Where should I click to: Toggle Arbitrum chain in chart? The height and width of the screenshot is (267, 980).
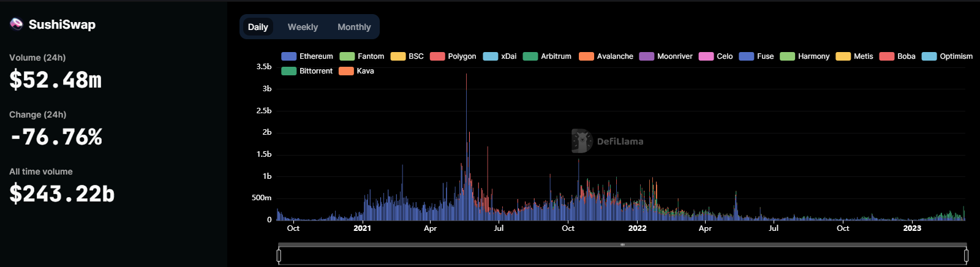(x=547, y=56)
